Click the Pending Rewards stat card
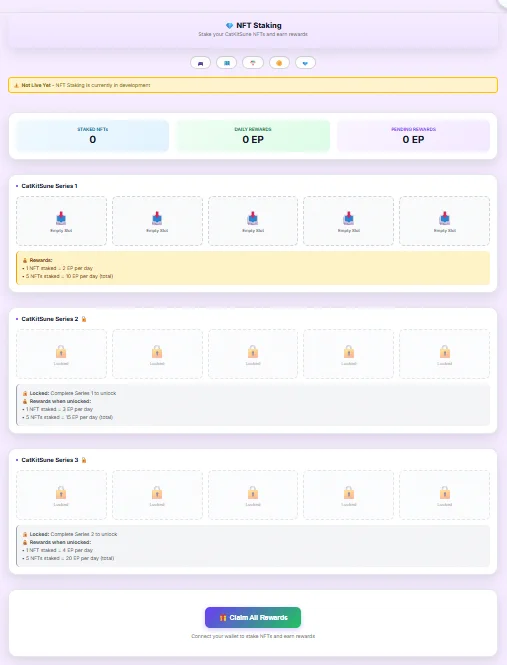 [413, 136]
